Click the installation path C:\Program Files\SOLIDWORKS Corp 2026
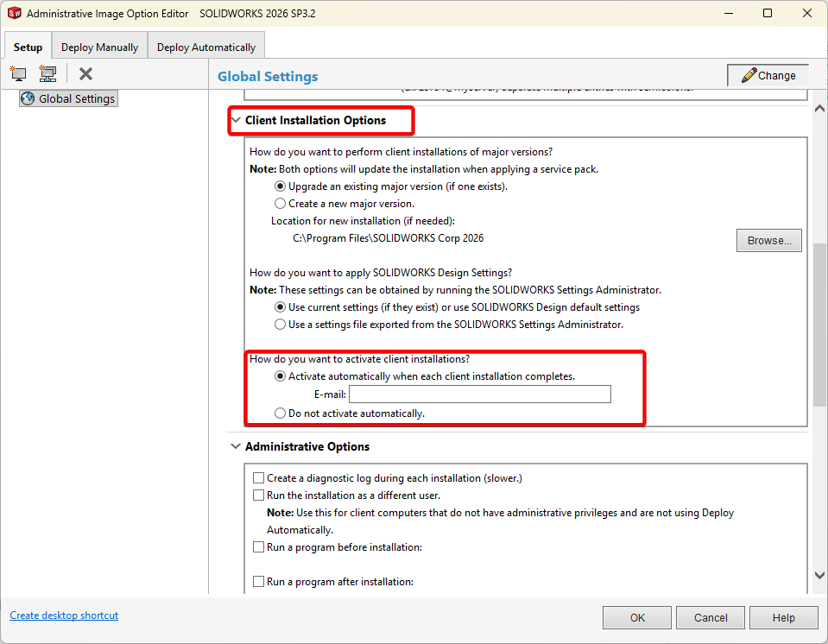The height and width of the screenshot is (644, 828). pyautogui.click(x=389, y=238)
